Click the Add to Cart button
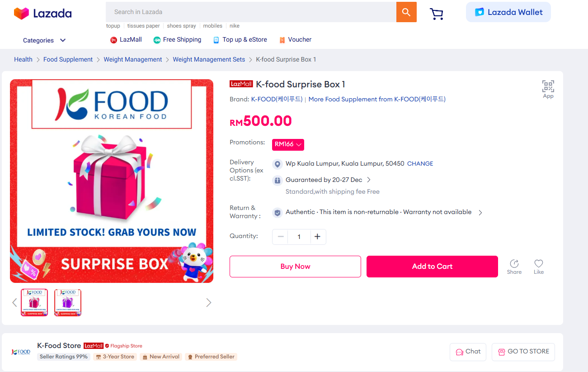The height and width of the screenshot is (372, 588). (x=432, y=267)
